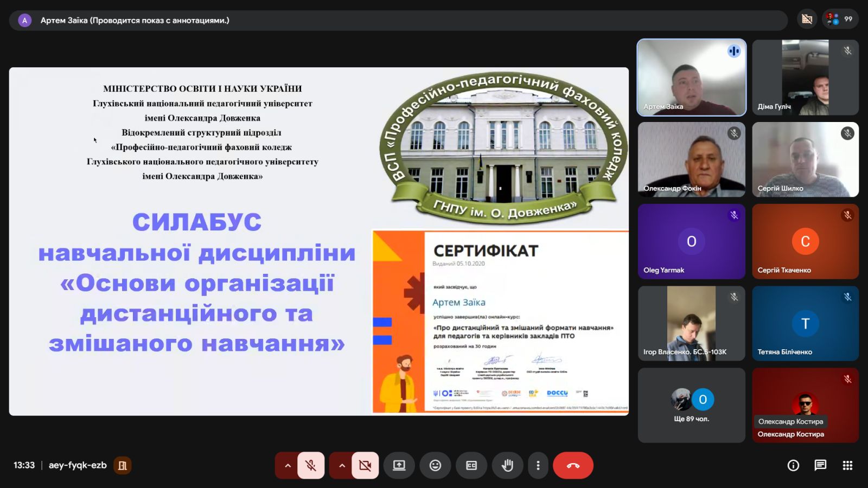Toggle the camera on/off button
This screenshot has height=488, width=868.
[x=365, y=465]
